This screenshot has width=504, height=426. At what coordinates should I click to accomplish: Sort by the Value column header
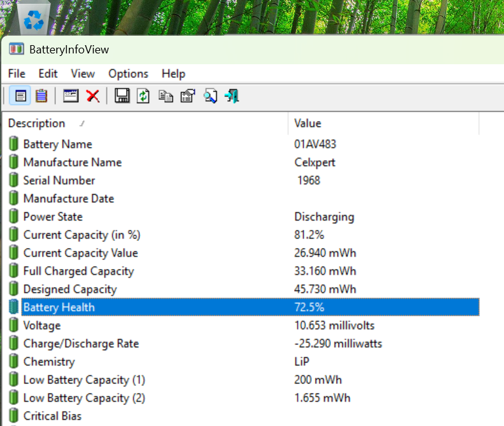384,123
